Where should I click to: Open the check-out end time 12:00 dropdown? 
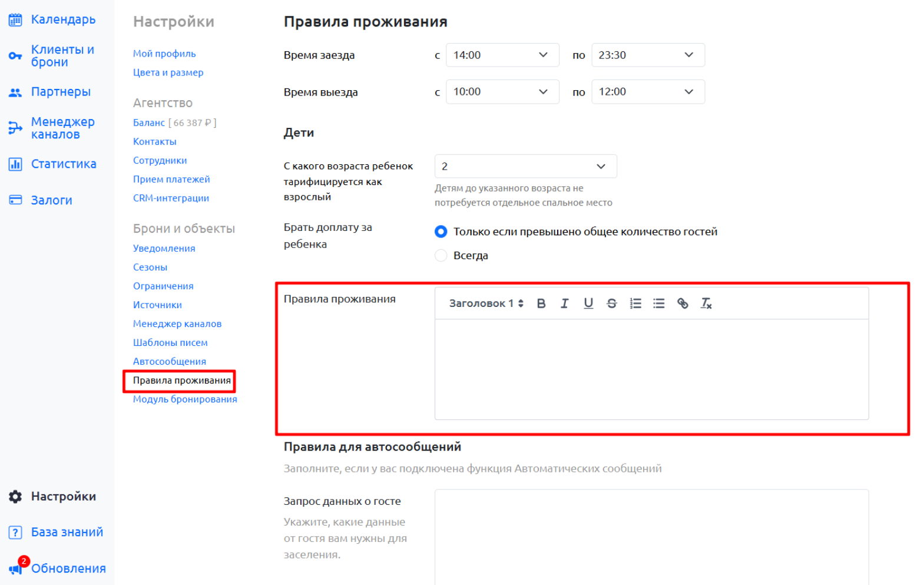[x=648, y=92]
